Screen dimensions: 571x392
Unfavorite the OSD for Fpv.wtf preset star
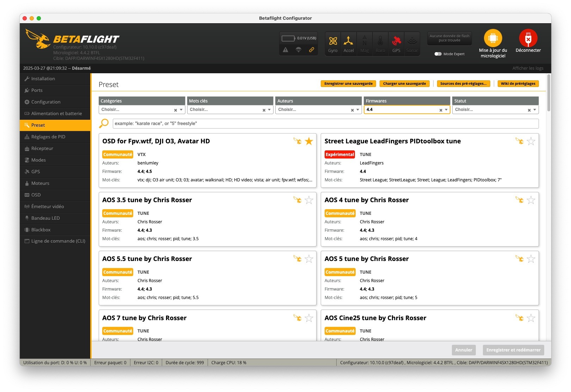pos(309,141)
